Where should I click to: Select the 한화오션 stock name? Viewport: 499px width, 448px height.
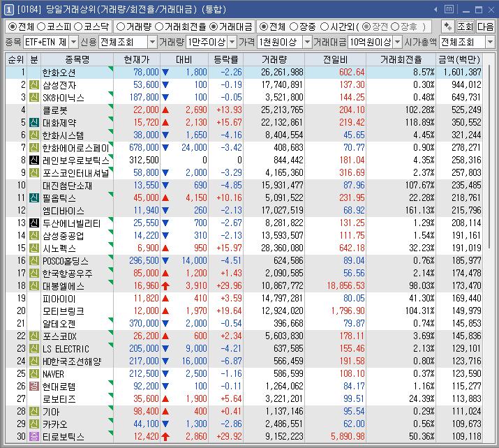59,73
